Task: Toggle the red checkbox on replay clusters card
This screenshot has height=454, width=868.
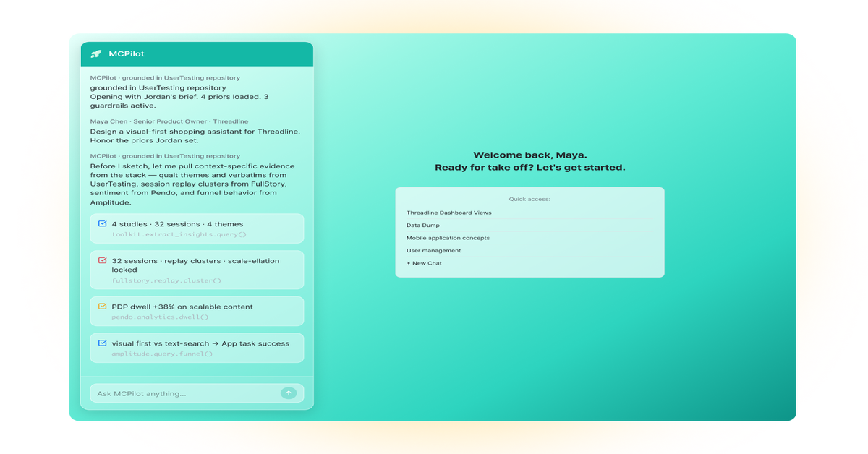Action: pos(102,260)
